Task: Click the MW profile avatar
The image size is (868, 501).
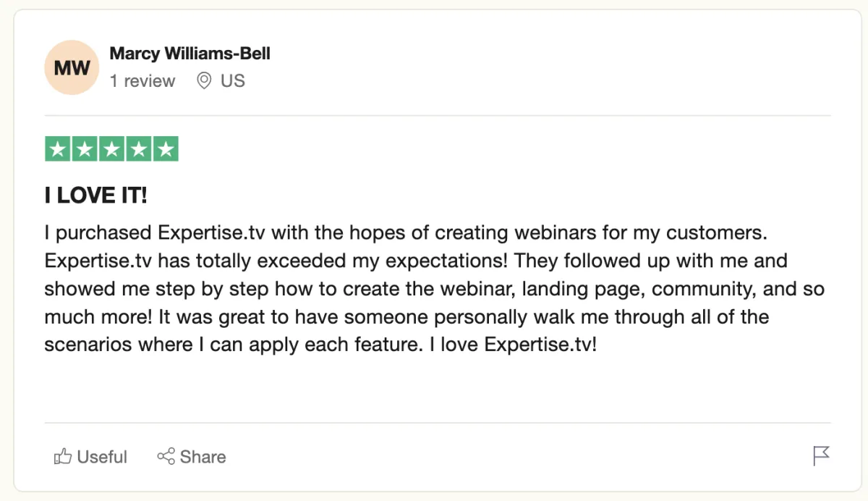Action: pos(71,68)
